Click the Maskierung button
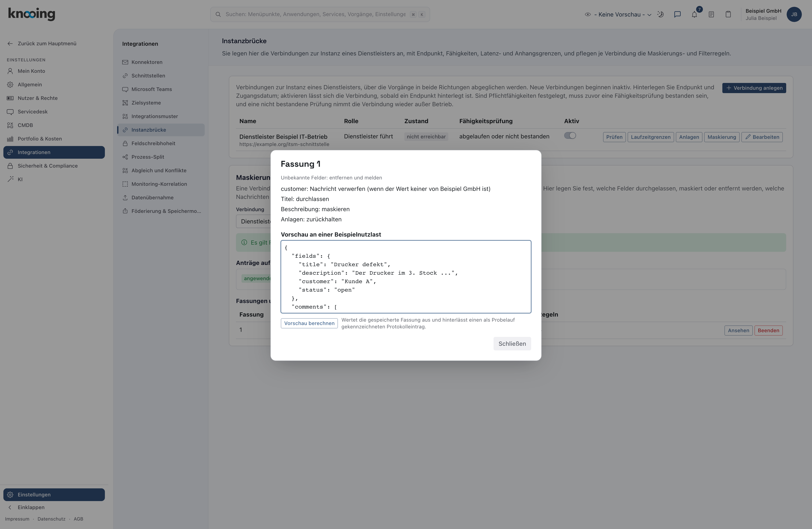Image resolution: width=812 pixels, height=529 pixels. pos(721,137)
